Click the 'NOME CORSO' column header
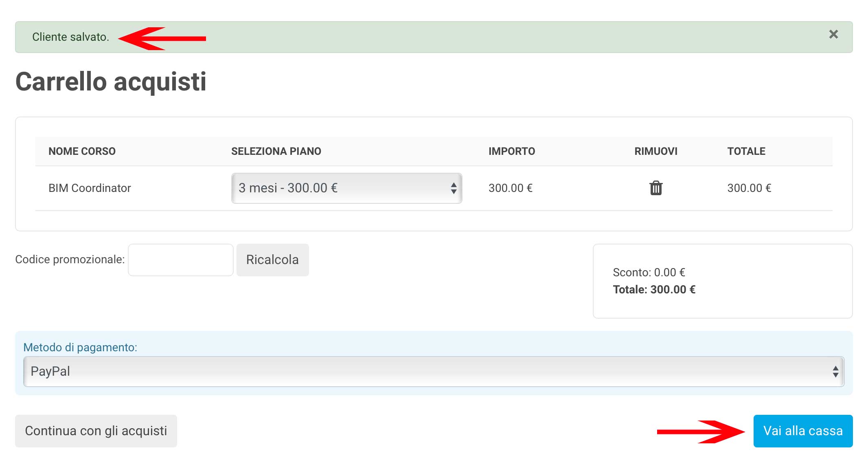Screen dimensions: 868x458 [82, 152]
